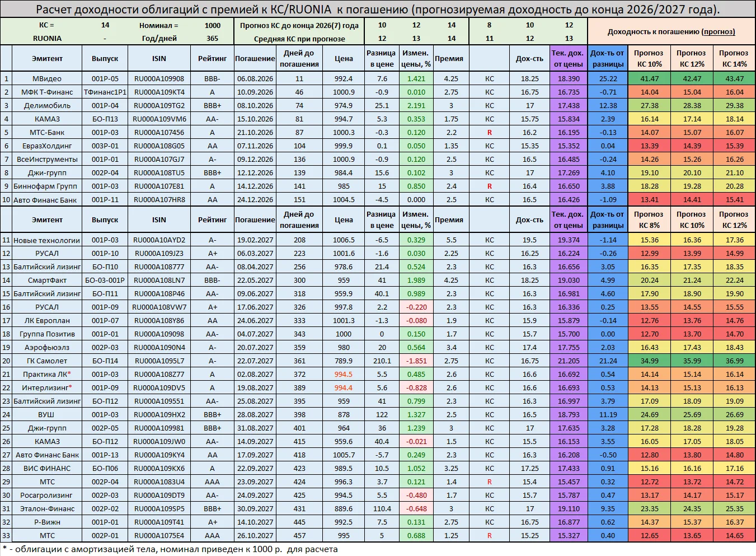Click the Практика ЛК issuer cell
This screenshot has width=756, height=556.
click(47, 375)
